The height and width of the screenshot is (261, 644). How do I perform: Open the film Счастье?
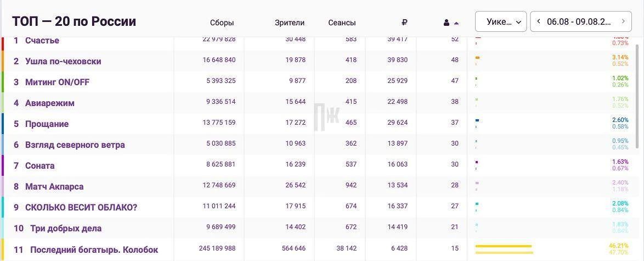42,40
